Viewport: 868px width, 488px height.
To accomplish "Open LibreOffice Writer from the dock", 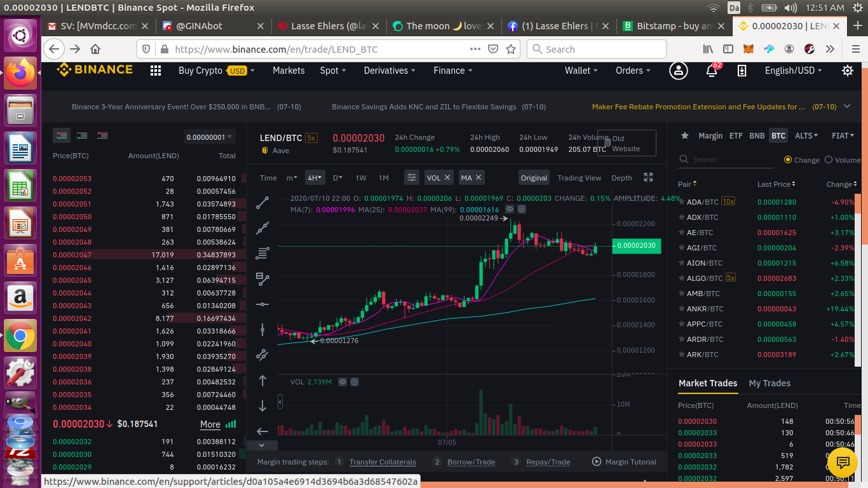I will coord(20,148).
